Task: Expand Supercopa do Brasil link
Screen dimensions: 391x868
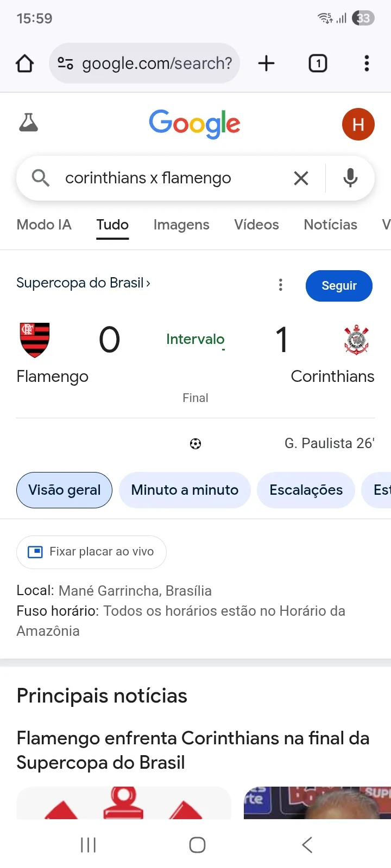Action: click(x=83, y=283)
